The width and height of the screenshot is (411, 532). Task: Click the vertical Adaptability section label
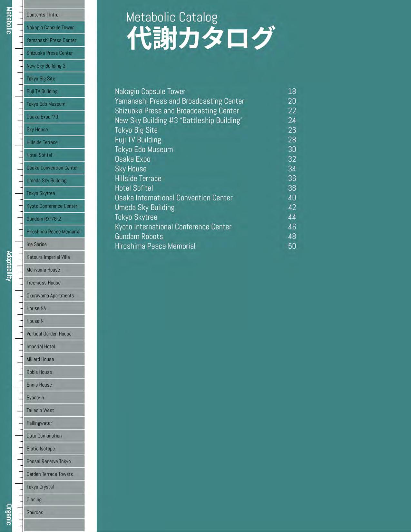tap(9, 266)
